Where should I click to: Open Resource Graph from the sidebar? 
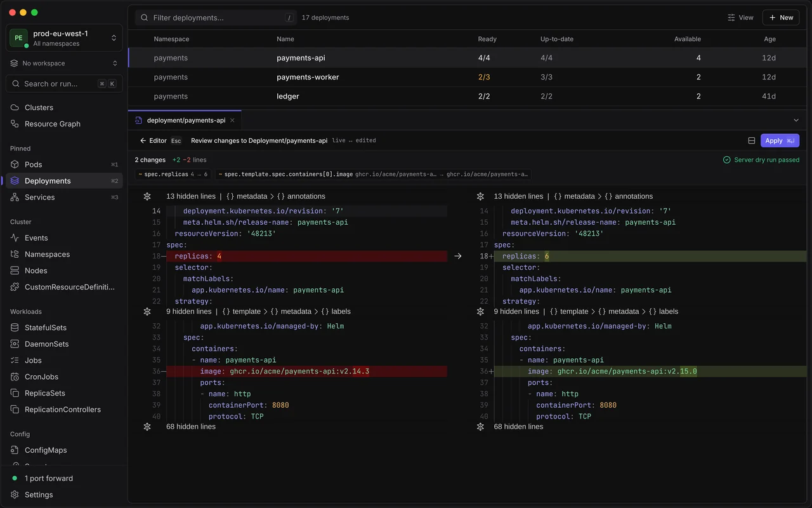pos(64,124)
